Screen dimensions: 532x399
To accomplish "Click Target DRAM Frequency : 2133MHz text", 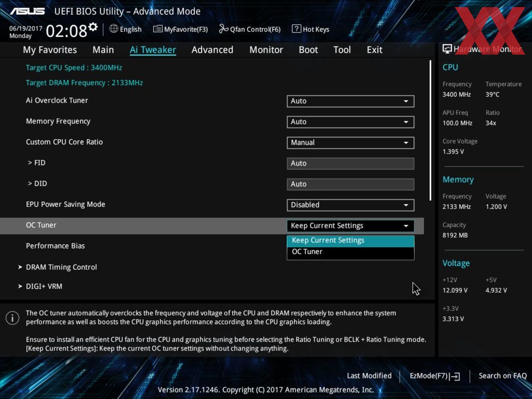I will (84, 83).
